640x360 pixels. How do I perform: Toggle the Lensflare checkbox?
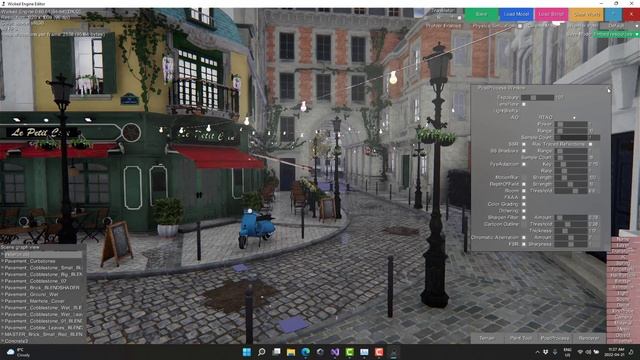point(524,104)
